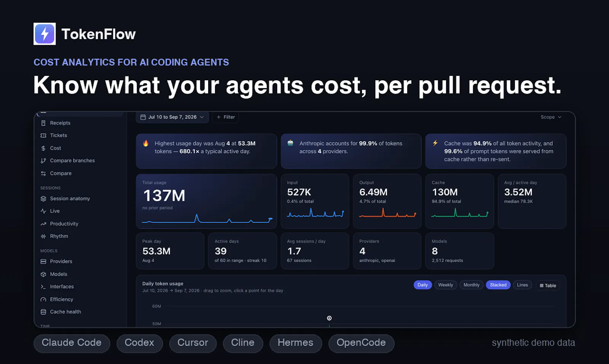Click the branch icon for Compare branches
Viewport: 609px width, 364px height.
(x=43, y=161)
